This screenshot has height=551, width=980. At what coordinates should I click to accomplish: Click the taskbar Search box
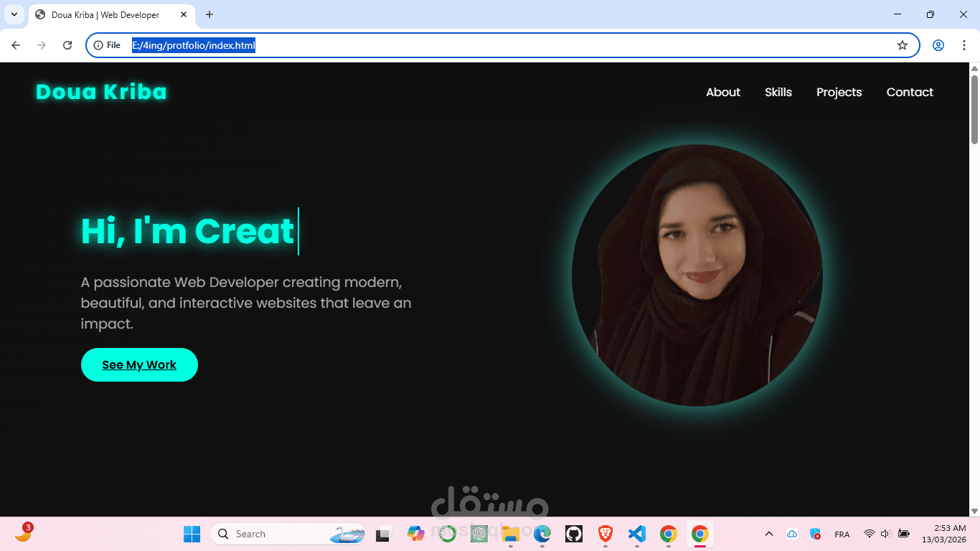coord(288,534)
